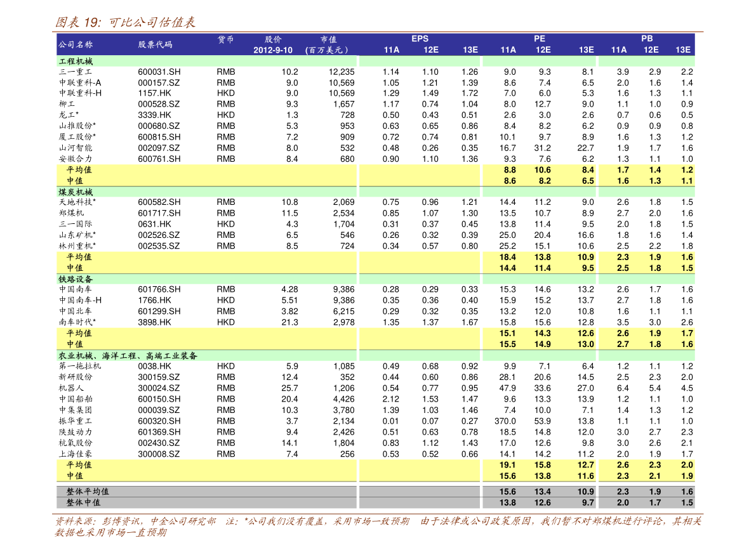Click the table title '图表 19: 可比公司估值表'
Image resolution: width=756 pixels, height=550 pixels.
[x=125, y=22]
